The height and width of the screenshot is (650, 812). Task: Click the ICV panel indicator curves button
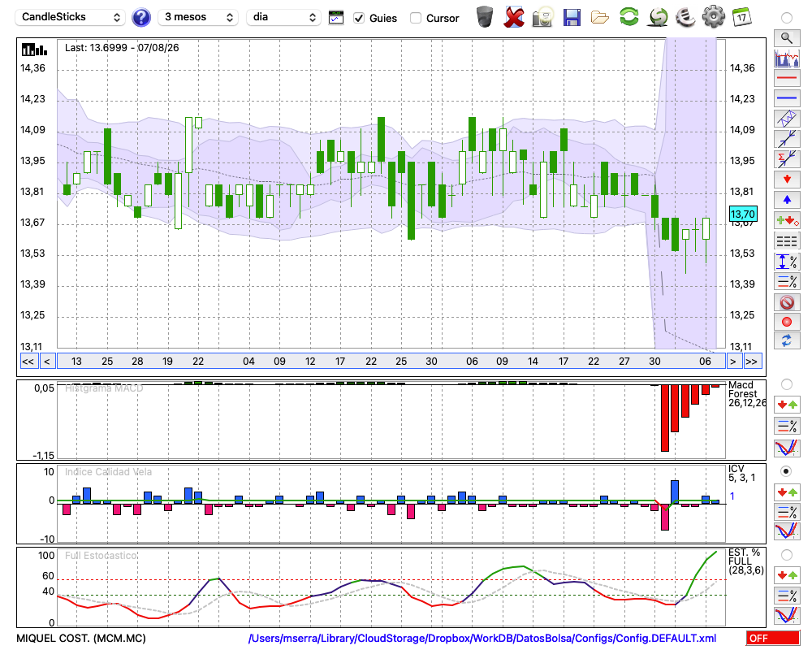pos(787,531)
